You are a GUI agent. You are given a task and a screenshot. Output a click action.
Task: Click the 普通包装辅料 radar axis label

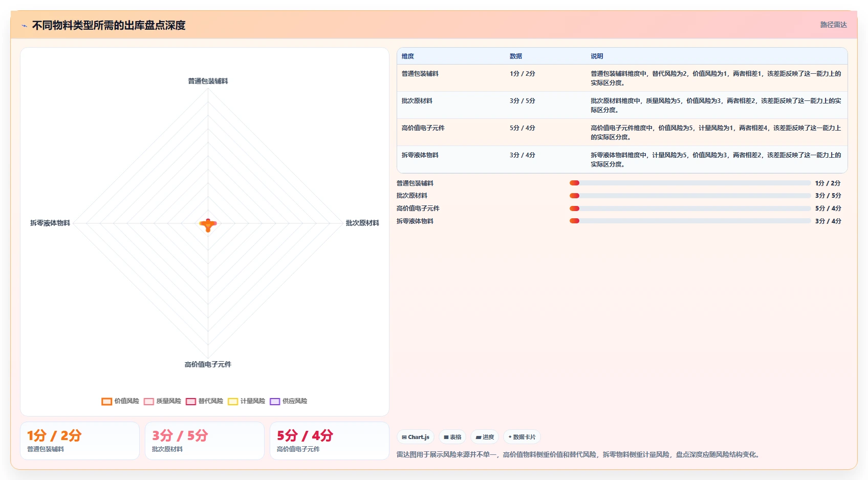[x=208, y=81]
